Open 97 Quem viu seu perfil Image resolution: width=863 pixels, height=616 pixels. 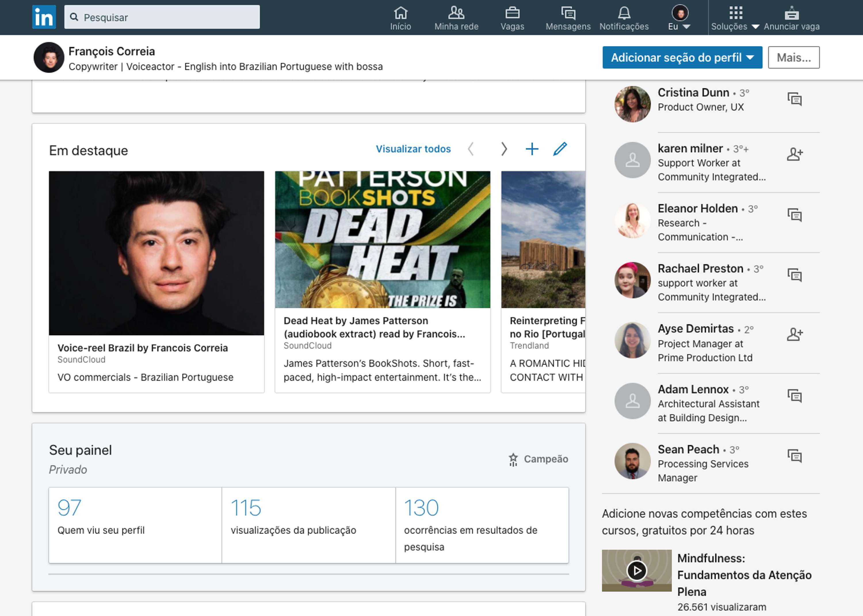135,525
